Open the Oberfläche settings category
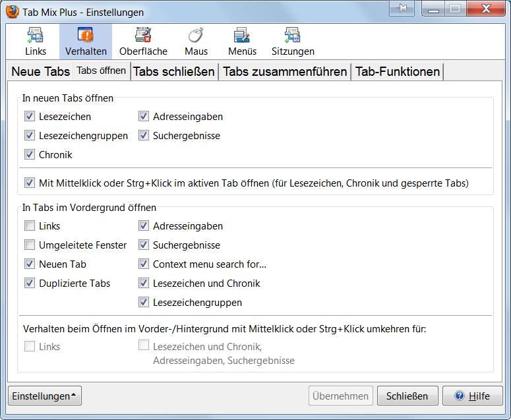Image resolution: width=511 pixels, height=420 pixels. tap(143, 42)
